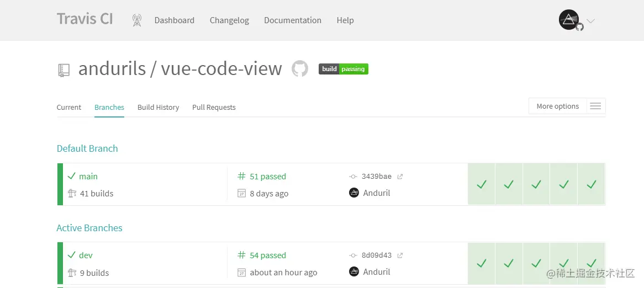Open third build status tile in dev row
Viewport: 644px width, 288px height.
[x=536, y=263]
